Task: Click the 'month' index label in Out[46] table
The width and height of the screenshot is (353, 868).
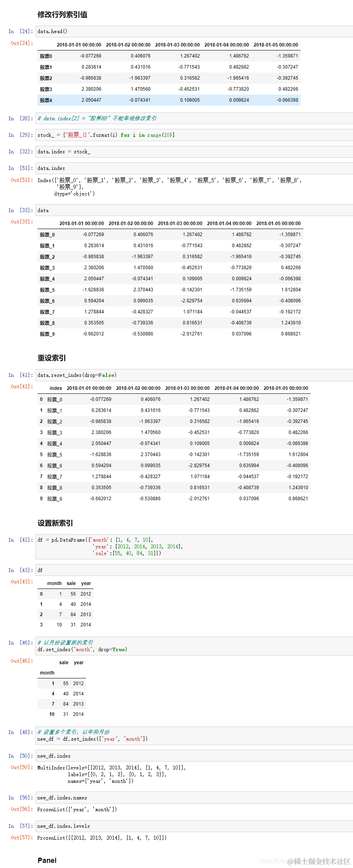Action: coord(47,673)
